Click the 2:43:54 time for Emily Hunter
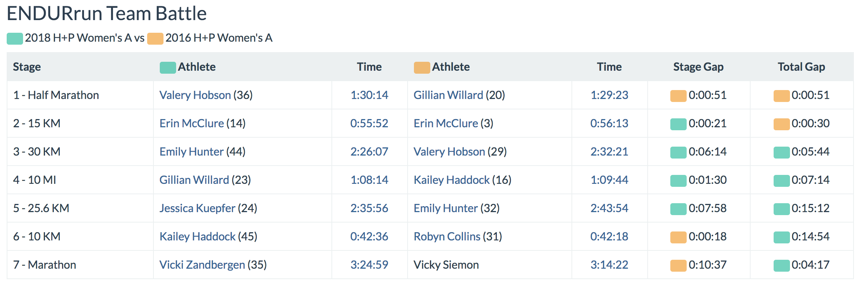This screenshot has height=294, width=868. 609,208
